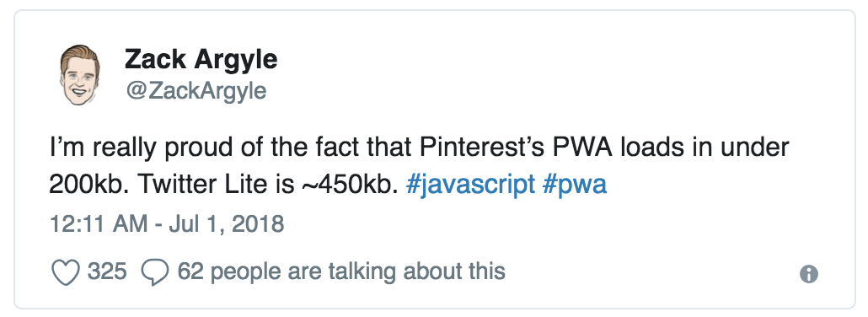The width and height of the screenshot is (868, 317).
Task: Click the "200kb" figure in the tweet
Action: point(89,185)
